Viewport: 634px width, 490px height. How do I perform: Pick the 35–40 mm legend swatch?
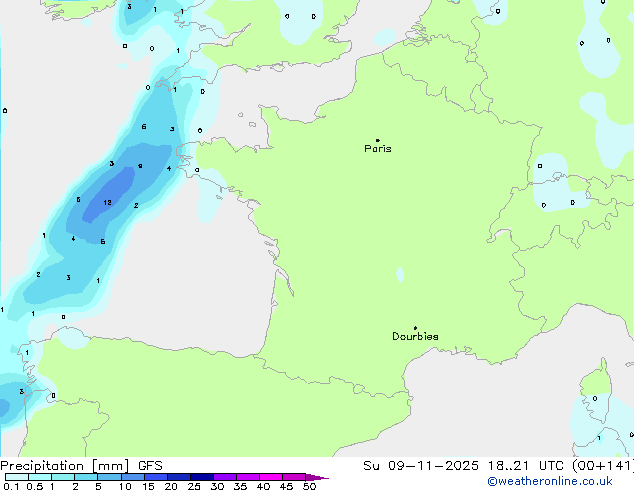(247, 477)
